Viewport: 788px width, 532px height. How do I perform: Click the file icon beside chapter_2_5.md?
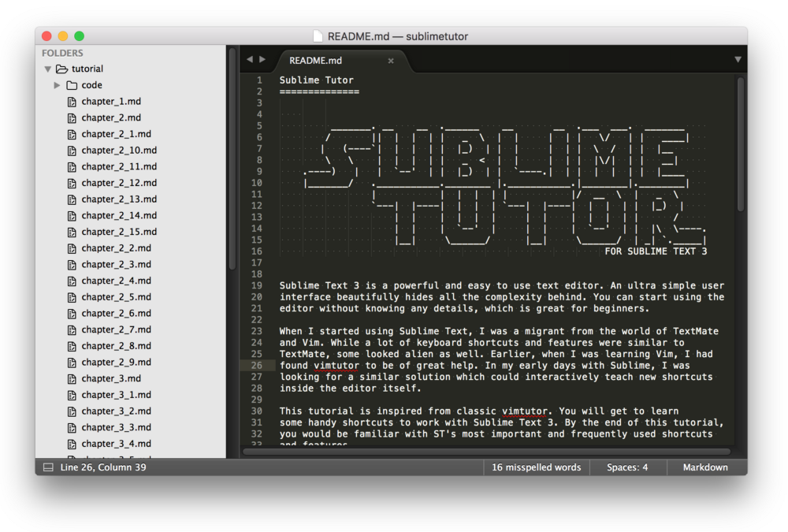72,297
